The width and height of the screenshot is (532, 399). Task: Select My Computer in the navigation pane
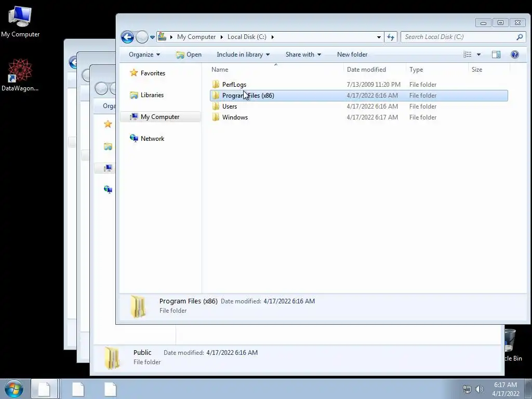click(x=160, y=117)
